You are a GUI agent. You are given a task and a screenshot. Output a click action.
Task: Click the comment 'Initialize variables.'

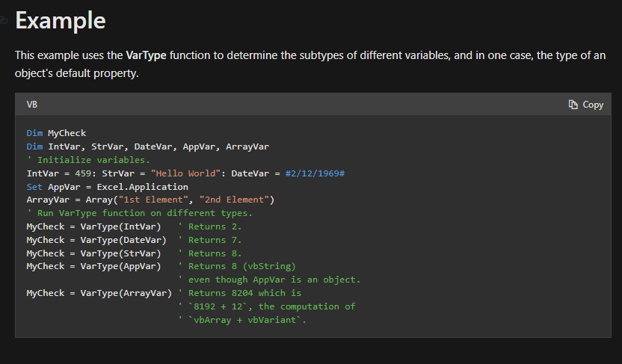click(88, 160)
